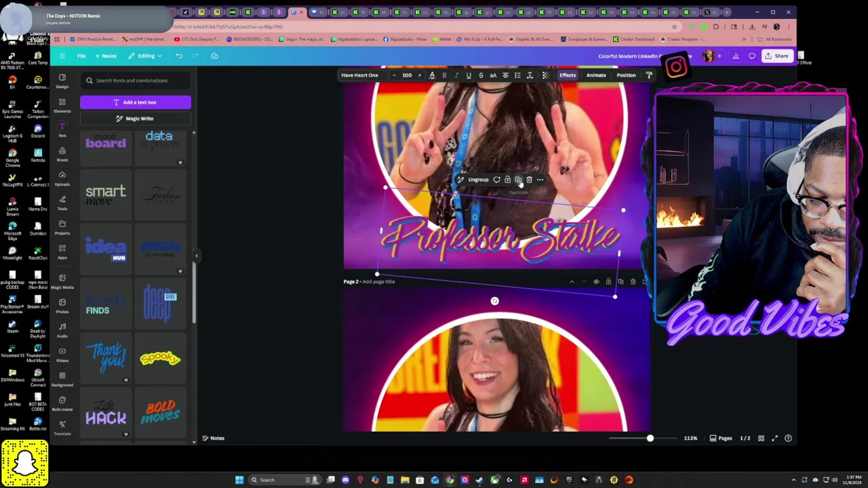Toggle bold formatting
The image size is (868, 488).
coord(444,75)
